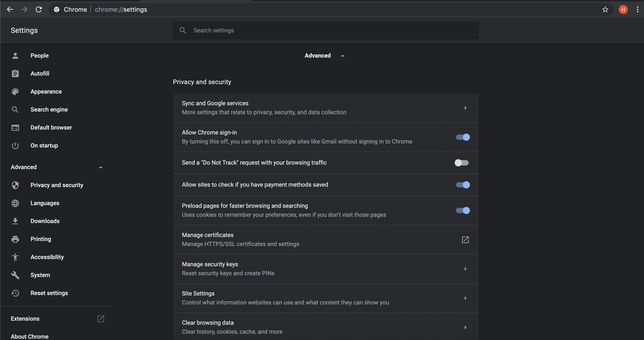
Task: Focus the Search settings field
Action: pyautogui.click(x=326, y=31)
